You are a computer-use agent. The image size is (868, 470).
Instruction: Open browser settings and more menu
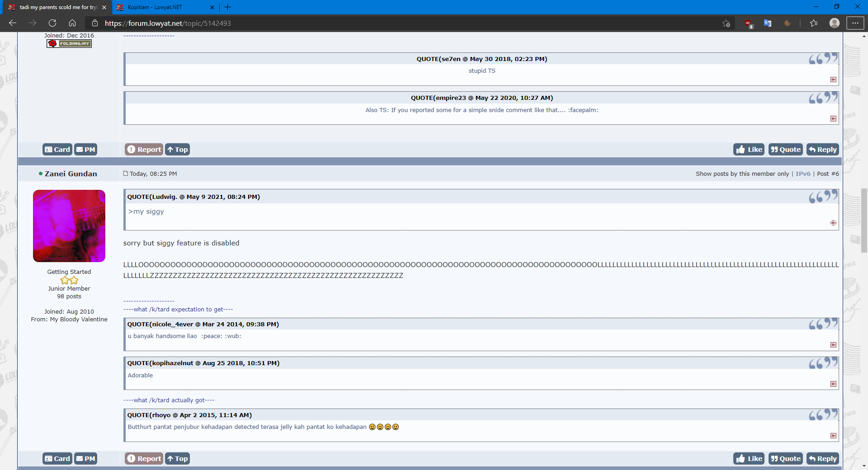pos(855,23)
